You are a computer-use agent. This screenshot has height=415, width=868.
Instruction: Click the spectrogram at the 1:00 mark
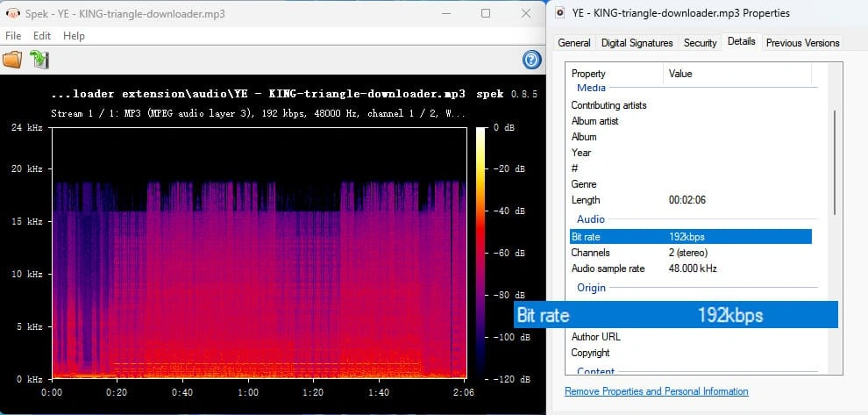(x=248, y=253)
